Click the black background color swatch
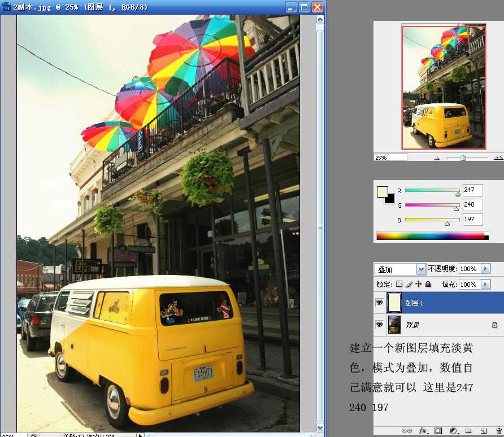Image resolution: width=504 pixels, height=437 pixels. (x=390, y=200)
